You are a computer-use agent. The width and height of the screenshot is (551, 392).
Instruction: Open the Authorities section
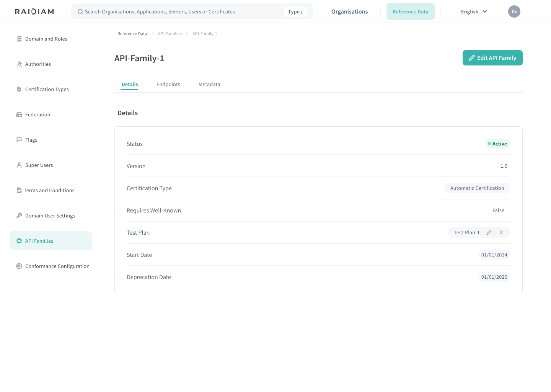pyautogui.click(x=38, y=64)
